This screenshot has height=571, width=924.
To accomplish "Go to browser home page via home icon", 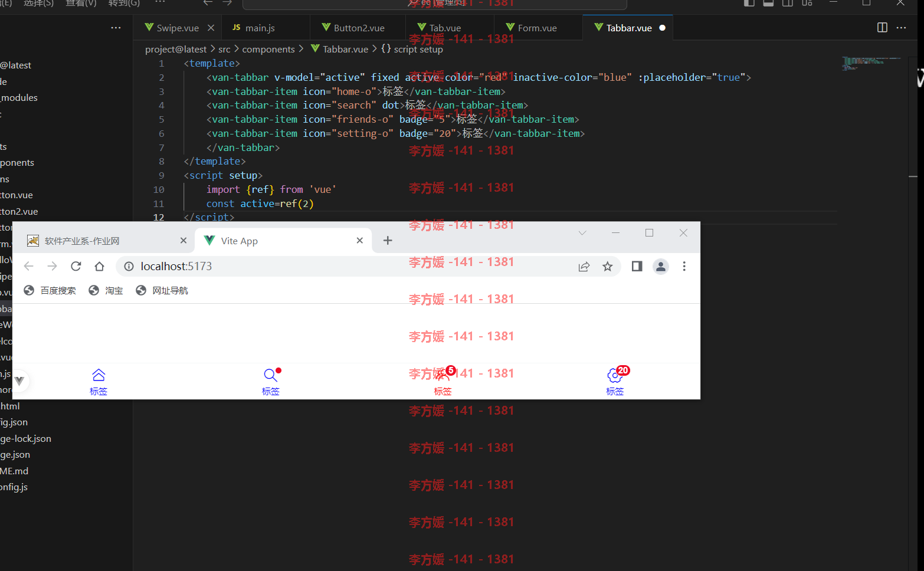I will (x=99, y=266).
